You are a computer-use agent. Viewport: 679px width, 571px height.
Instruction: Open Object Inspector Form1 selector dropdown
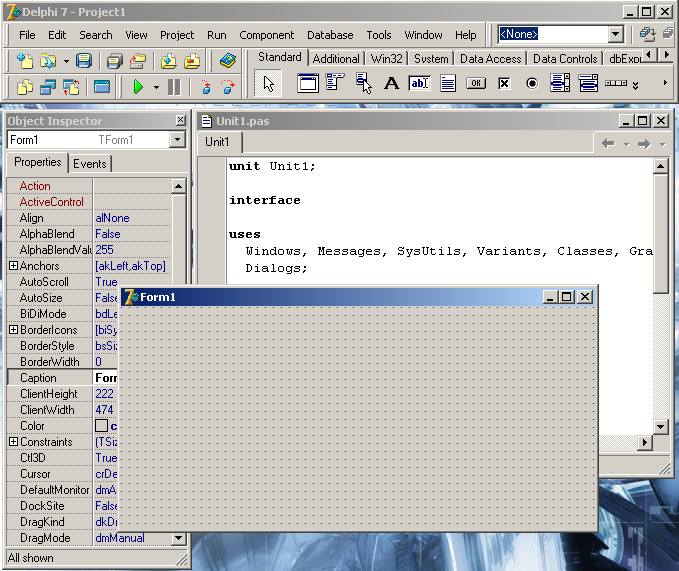(x=178, y=139)
